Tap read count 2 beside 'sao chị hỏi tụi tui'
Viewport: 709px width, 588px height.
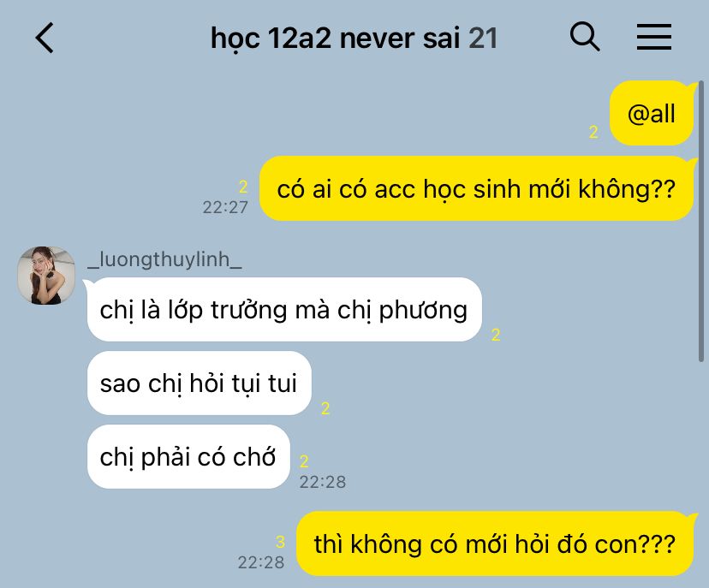coord(325,408)
